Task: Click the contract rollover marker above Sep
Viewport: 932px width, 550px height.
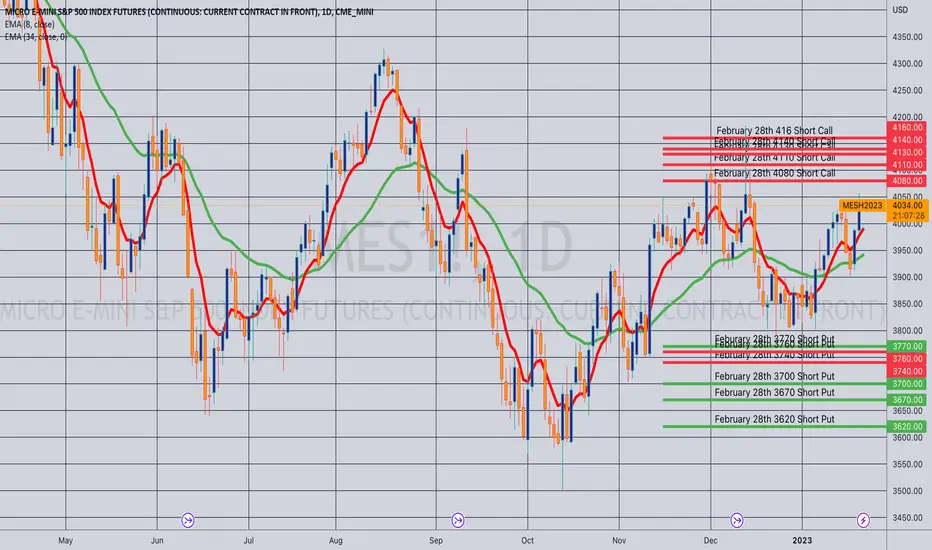Action: 458,521
